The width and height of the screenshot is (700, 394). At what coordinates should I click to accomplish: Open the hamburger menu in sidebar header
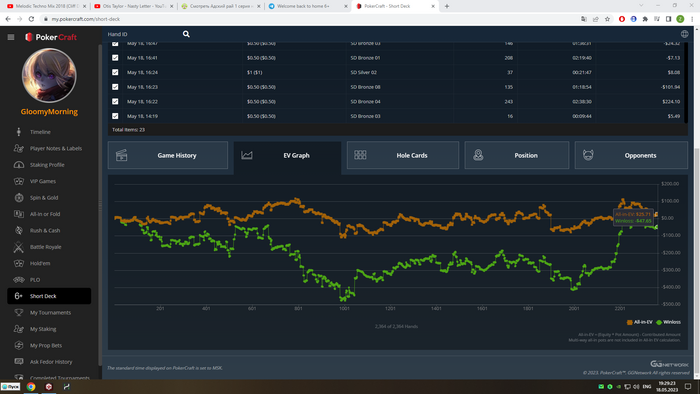[11, 37]
